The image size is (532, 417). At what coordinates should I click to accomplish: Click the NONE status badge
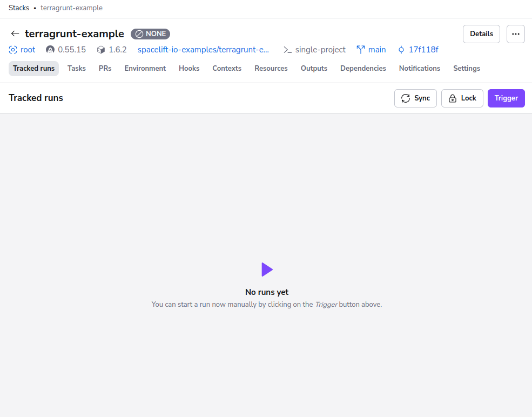pos(150,33)
